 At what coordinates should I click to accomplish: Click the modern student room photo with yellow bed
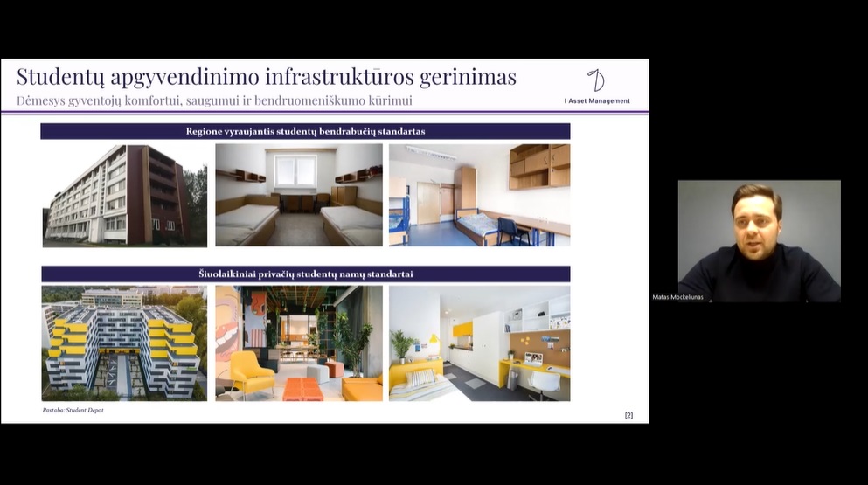click(x=479, y=343)
